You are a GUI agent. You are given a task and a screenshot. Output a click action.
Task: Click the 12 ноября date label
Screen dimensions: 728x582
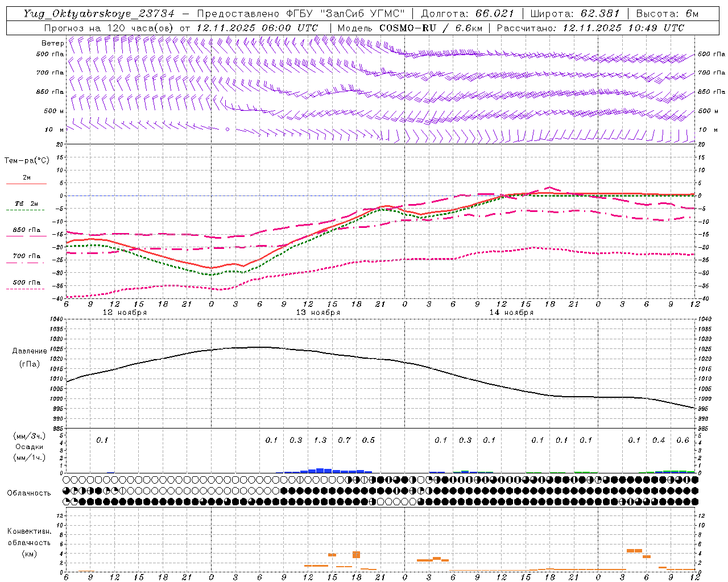click(x=125, y=313)
